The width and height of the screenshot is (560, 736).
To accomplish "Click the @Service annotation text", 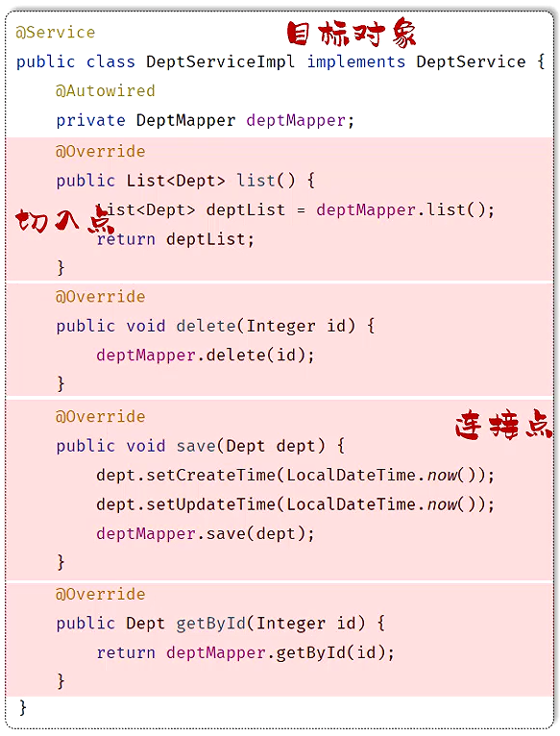I will [x=56, y=33].
